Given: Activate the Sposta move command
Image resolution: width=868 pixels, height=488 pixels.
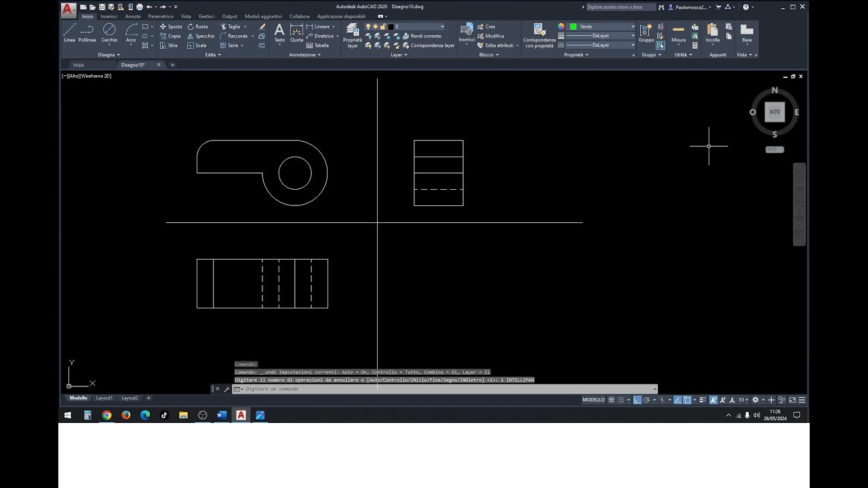Looking at the screenshot, I should click(171, 26).
